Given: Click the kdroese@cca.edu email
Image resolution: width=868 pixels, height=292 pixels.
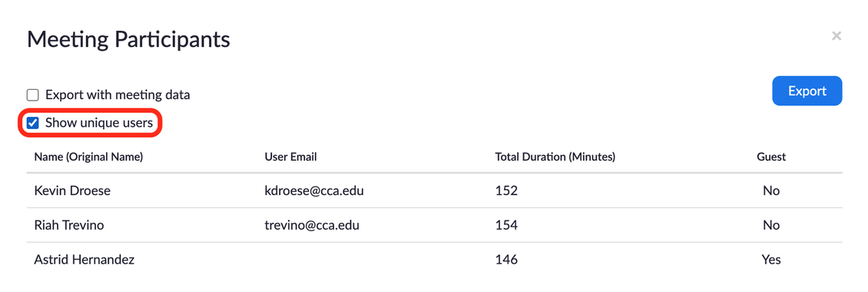Looking at the screenshot, I should coord(314,191).
